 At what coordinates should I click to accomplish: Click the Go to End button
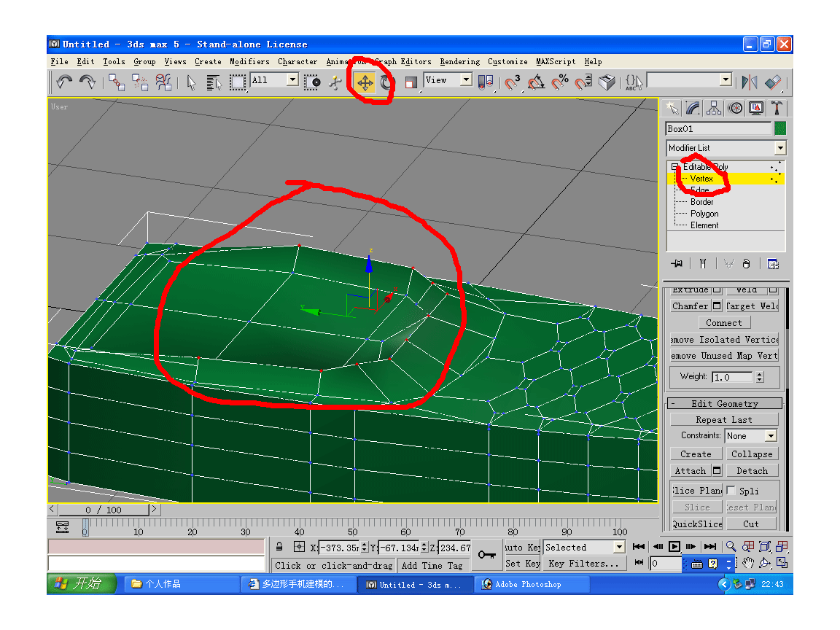coord(710,546)
